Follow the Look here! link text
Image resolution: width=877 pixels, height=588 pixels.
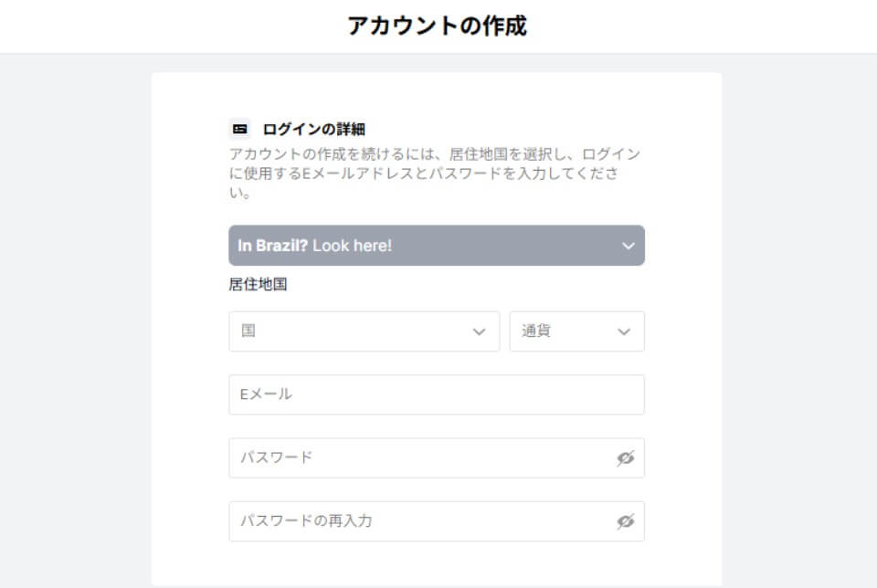coord(352,246)
